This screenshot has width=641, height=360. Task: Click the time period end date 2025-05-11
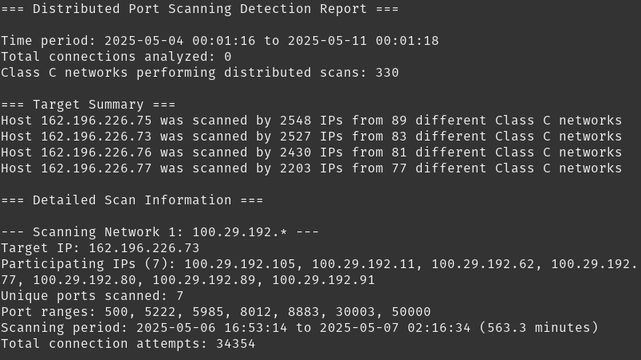(327, 41)
